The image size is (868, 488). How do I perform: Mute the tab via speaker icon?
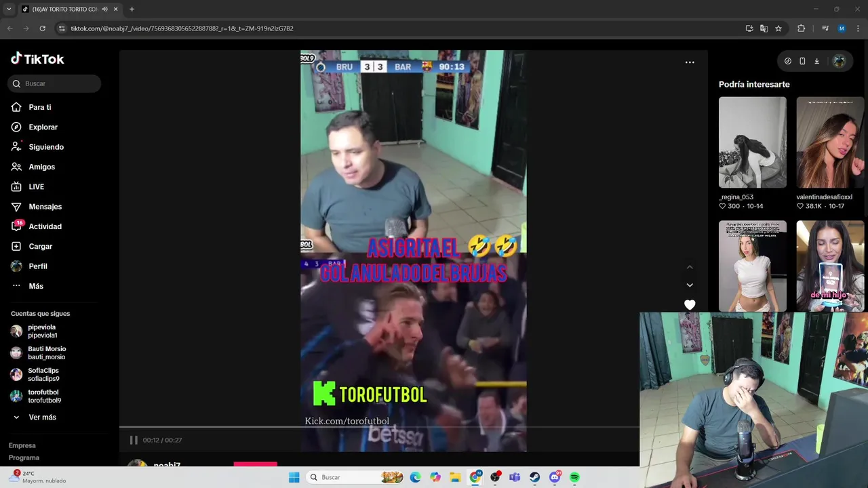104,9
